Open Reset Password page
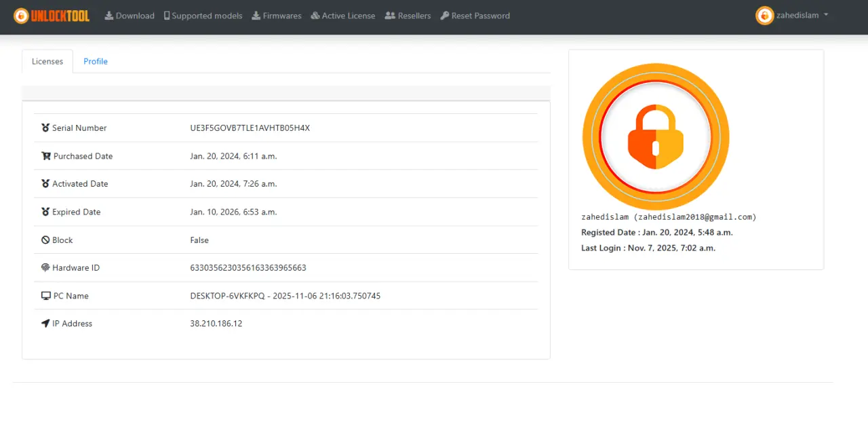The image size is (868, 435). tap(475, 16)
